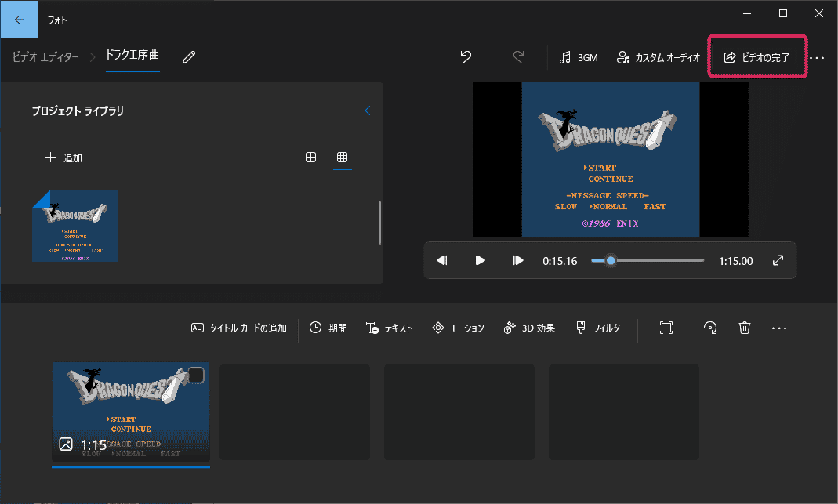Open the timeline overflow menu
The width and height of the screenshot is (838, 504).
point(778,328)
